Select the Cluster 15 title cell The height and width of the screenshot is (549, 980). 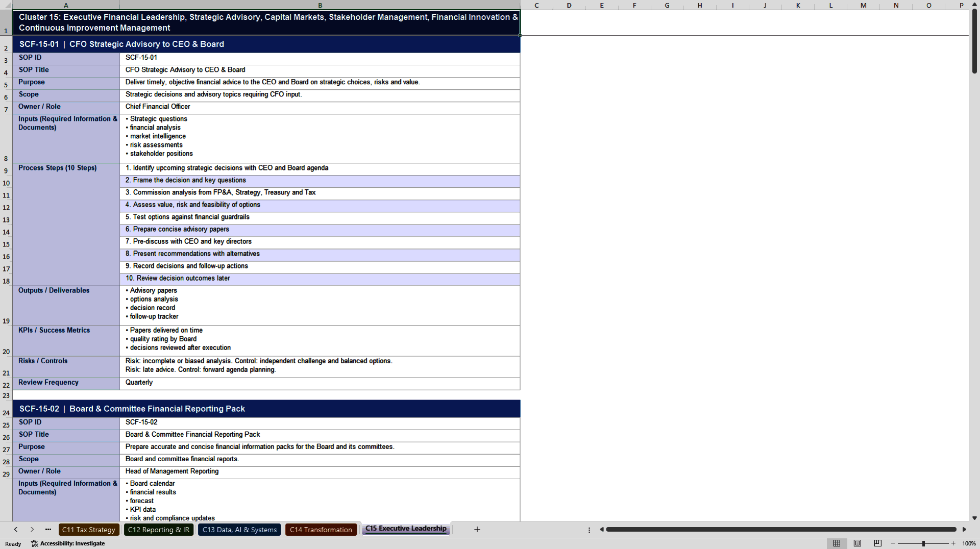pos(266,22)
